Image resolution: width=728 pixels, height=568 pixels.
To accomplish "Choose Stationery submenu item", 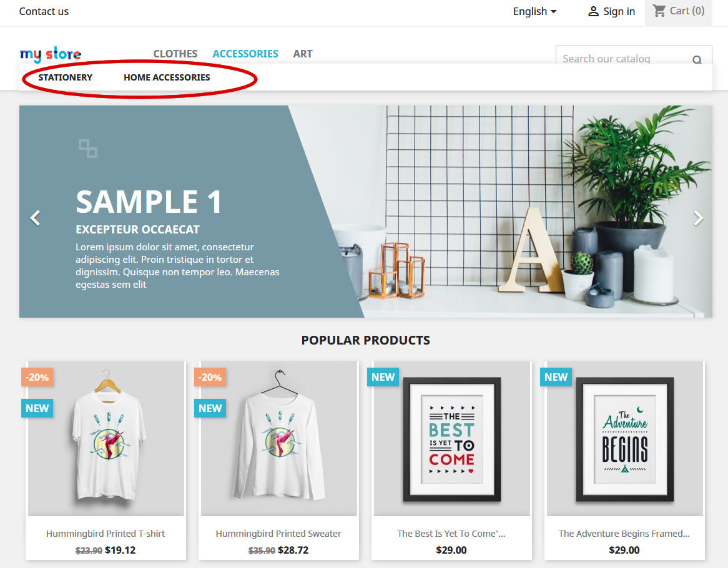I will 66,77.
